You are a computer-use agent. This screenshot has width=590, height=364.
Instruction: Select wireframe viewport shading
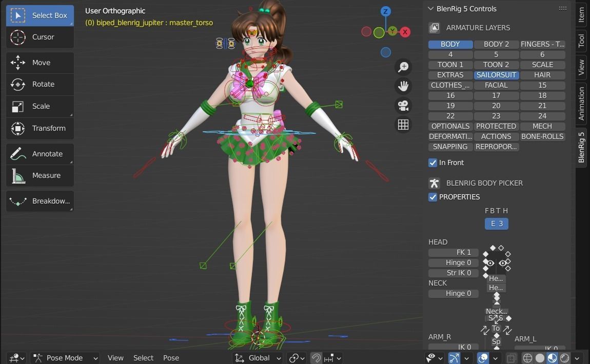point(527,358)
